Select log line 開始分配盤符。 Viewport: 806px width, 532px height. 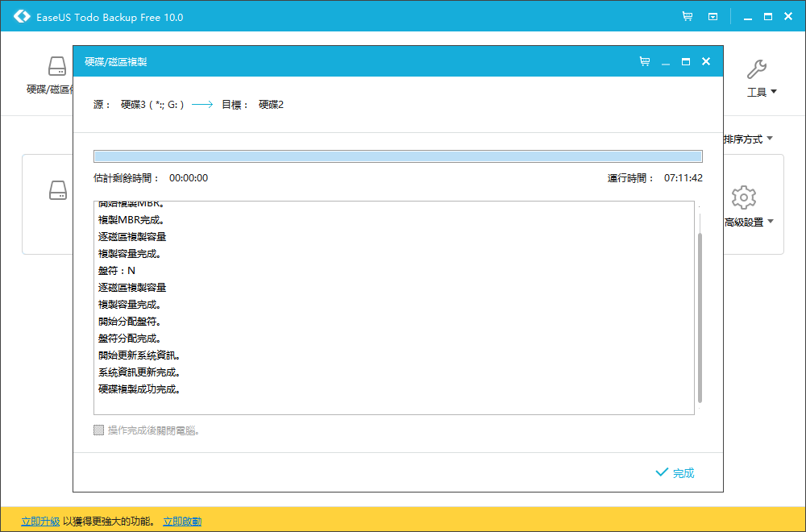[x=131, y=322]
